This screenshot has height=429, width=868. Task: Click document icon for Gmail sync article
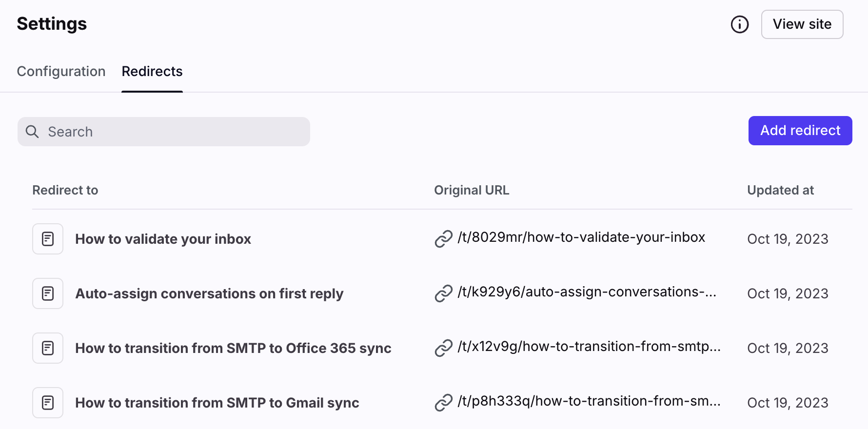(48, 403)
